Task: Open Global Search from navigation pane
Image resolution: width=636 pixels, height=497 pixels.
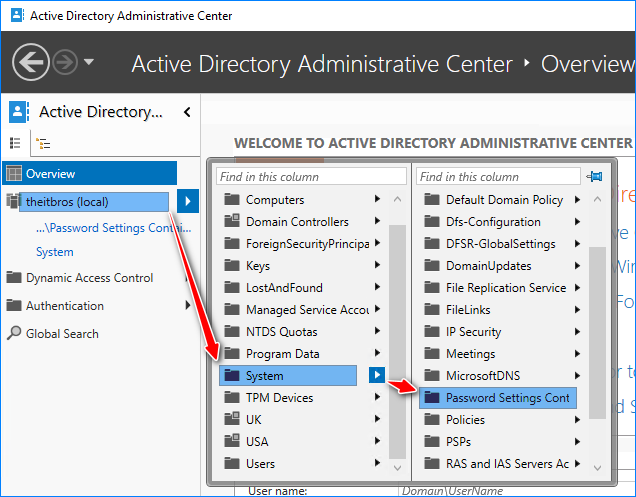Action: 62,334
